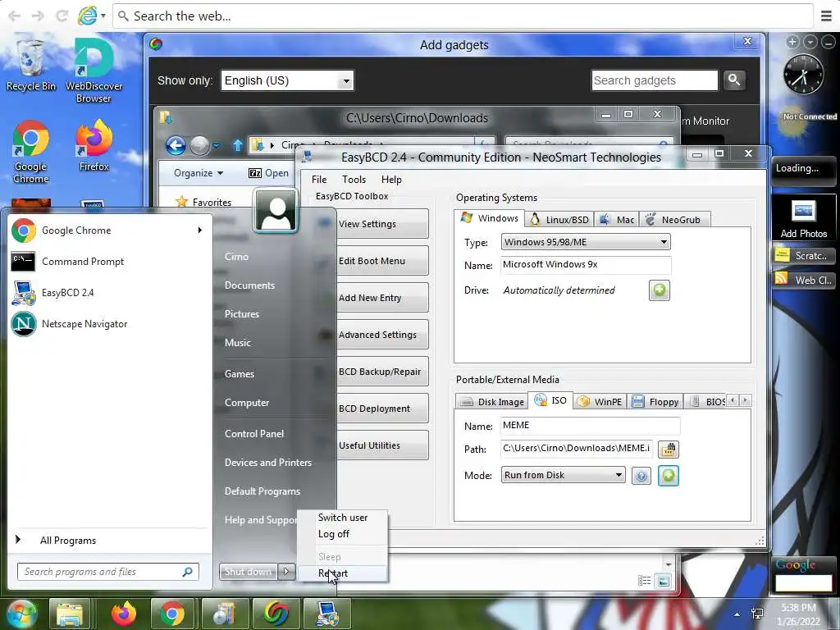Switch to the Floppy tab
840x630 pixels.
[x=655, y=401]
